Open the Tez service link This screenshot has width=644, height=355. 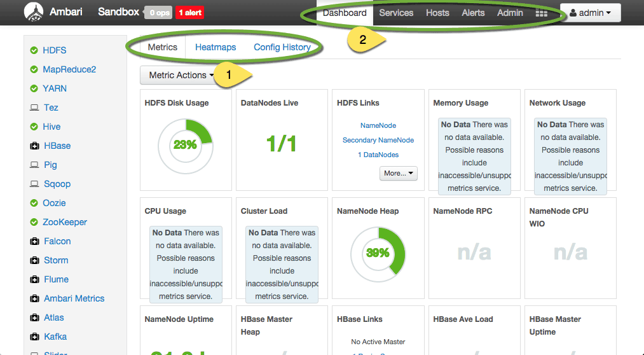coord(51,108)
